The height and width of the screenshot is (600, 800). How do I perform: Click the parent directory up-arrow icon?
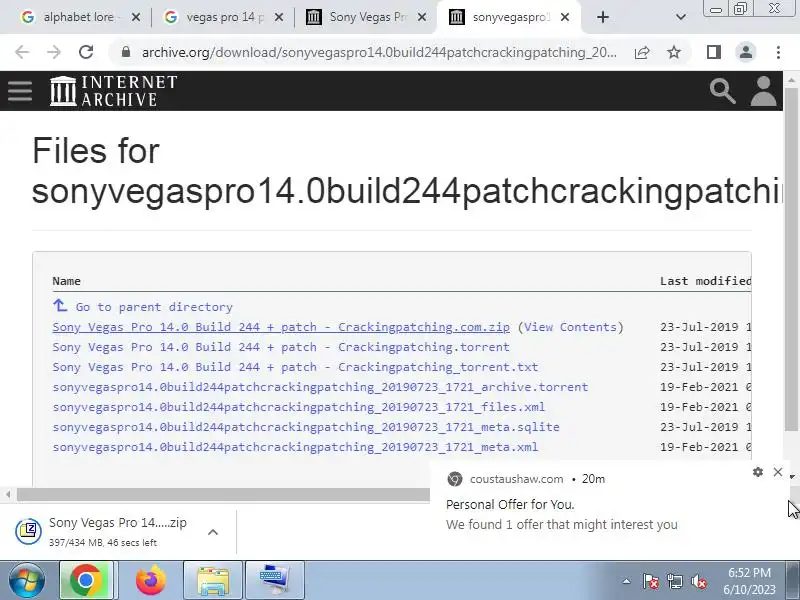coord(60,306)
